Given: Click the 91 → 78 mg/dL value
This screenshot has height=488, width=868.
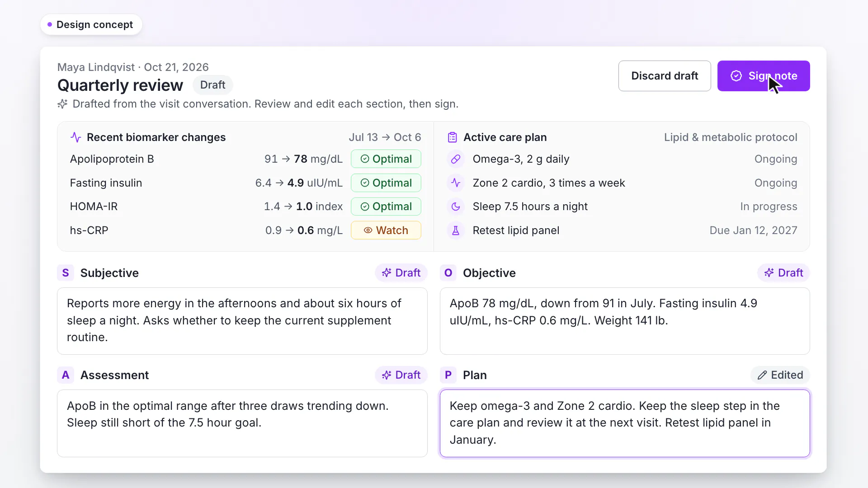Looking at the screenshot, I should (x=303, y=159).
